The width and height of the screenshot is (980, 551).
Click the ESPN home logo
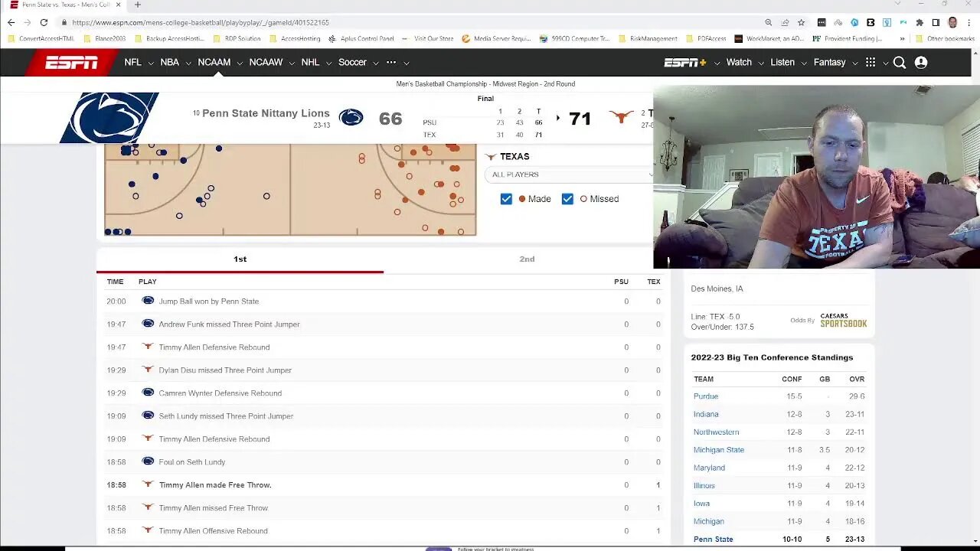coord(71,63)
